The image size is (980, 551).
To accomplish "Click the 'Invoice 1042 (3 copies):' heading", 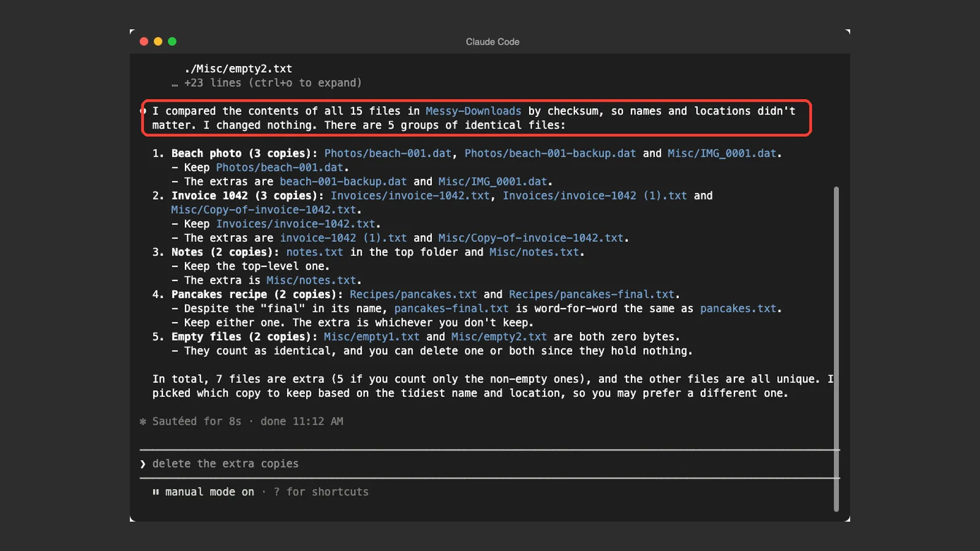I will pyautogui.click(x=247, y=195).
